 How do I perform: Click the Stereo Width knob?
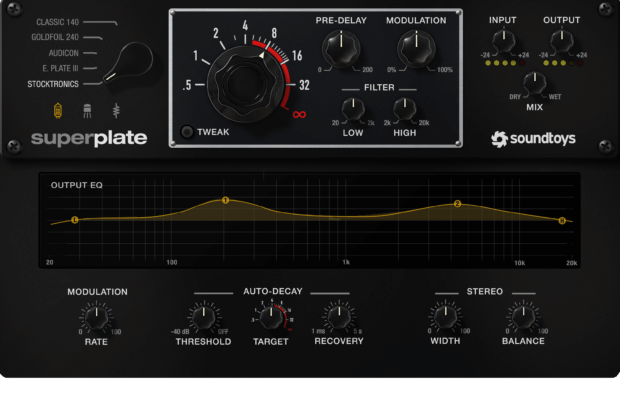(445, 316)
